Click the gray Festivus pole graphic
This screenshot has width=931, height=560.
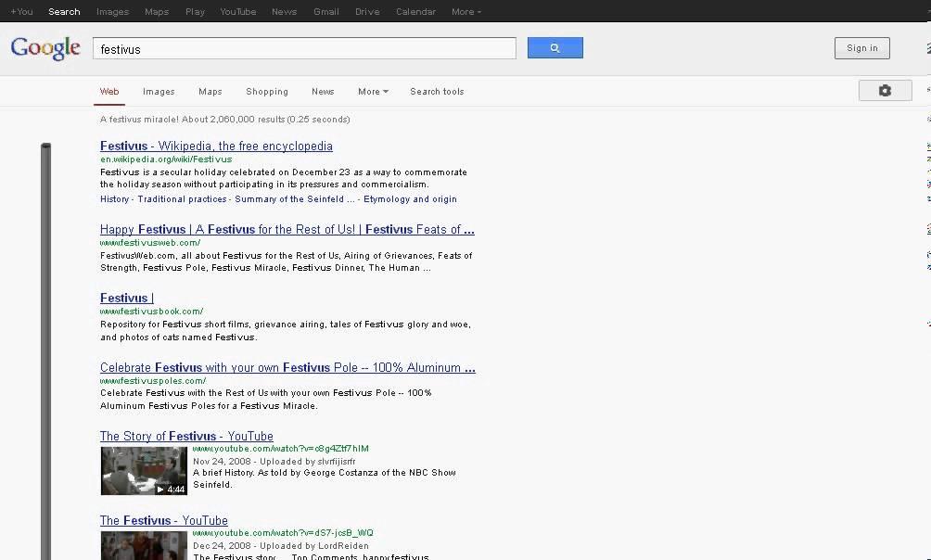[x=45, y=351]
